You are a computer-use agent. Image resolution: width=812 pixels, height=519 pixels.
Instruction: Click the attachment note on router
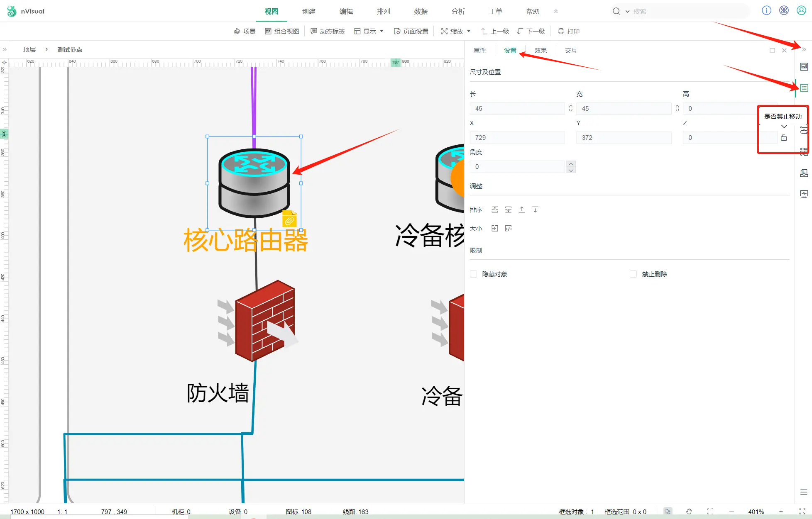point(289,219)
